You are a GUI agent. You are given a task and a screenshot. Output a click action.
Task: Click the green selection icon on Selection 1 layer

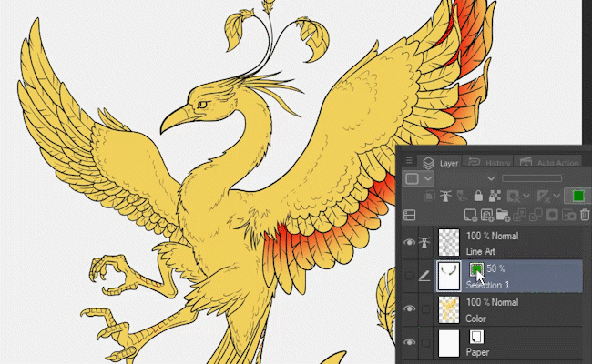pyautogui.click(x=476, y=269)
